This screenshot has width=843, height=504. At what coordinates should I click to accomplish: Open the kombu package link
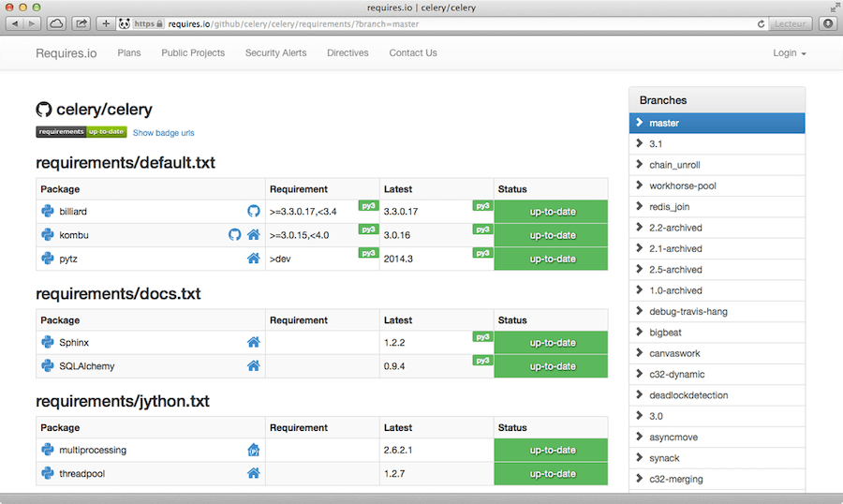[x=74, y=234]
